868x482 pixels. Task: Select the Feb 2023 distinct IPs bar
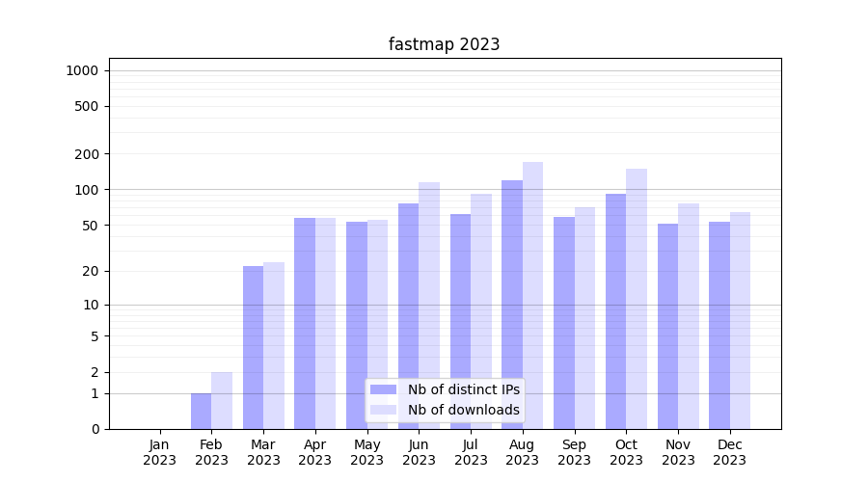(201, 412)
